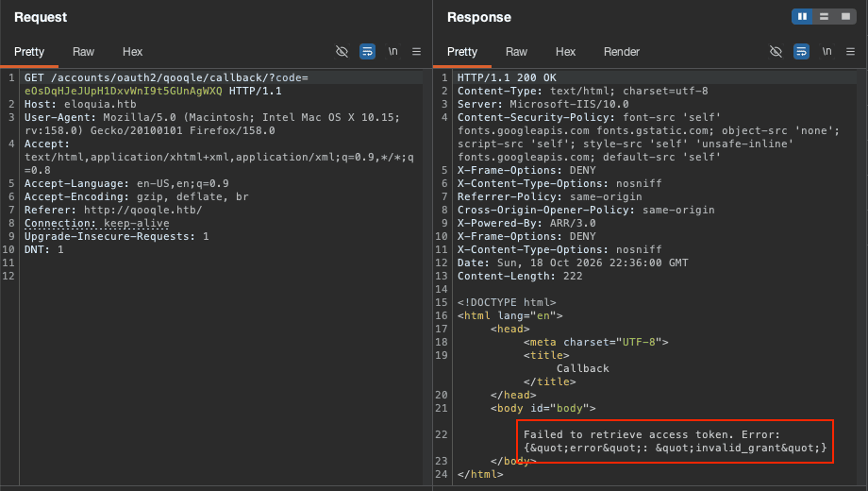This screenshot has height=491, width=868.
Task: Switch Response view to Raw tab
Action: (516, 52)
